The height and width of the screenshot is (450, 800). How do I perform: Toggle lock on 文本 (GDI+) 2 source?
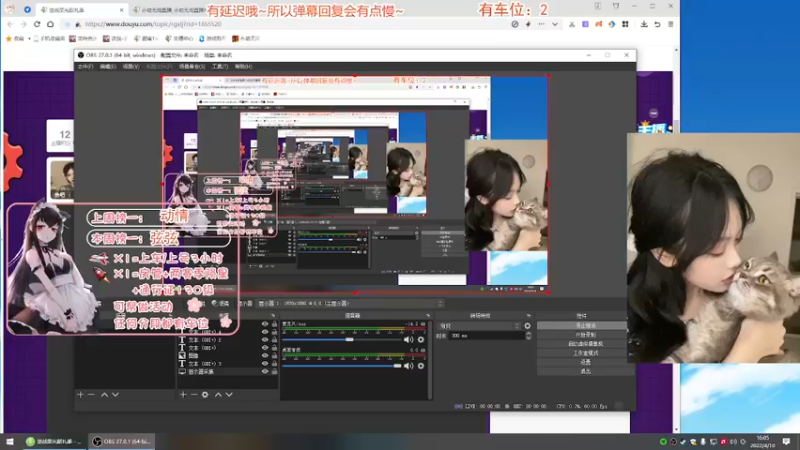click(x=274, y=340)
